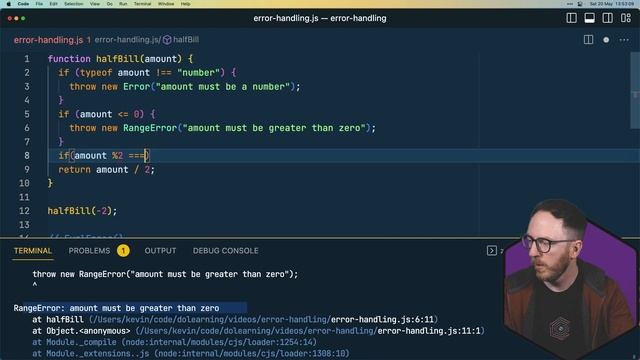The height and width of the screenshot is (360, 640).
Task: Expand the error-handling.js breadcrumb segment
Action: tap(127, 40)
